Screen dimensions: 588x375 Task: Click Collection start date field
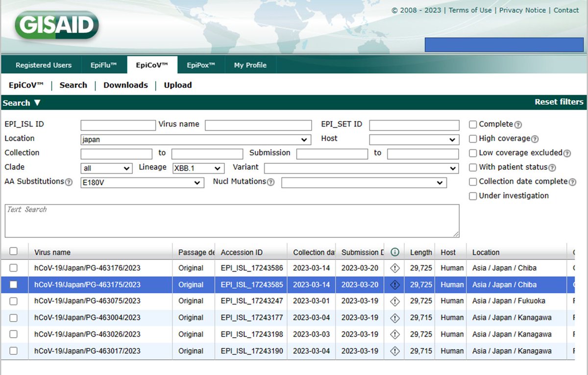click(x=116, y=154)
